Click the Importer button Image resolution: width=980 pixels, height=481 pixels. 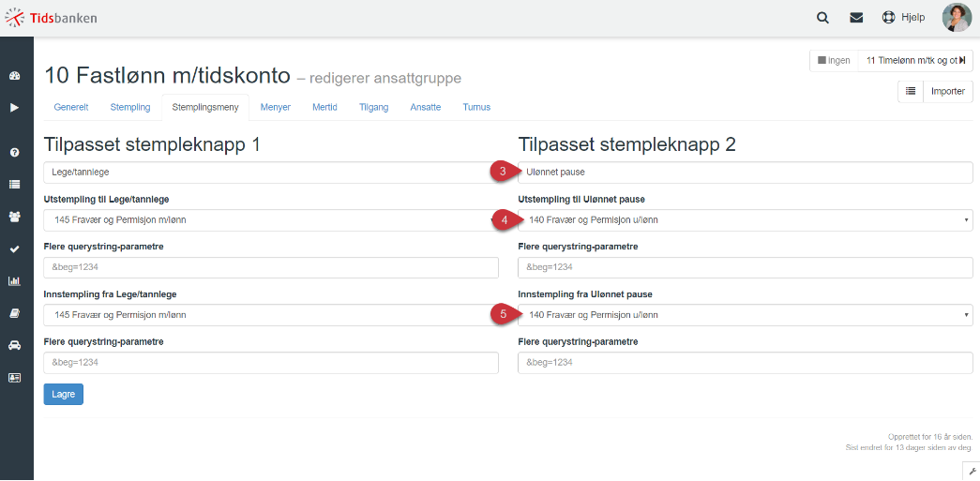[947, 91]
